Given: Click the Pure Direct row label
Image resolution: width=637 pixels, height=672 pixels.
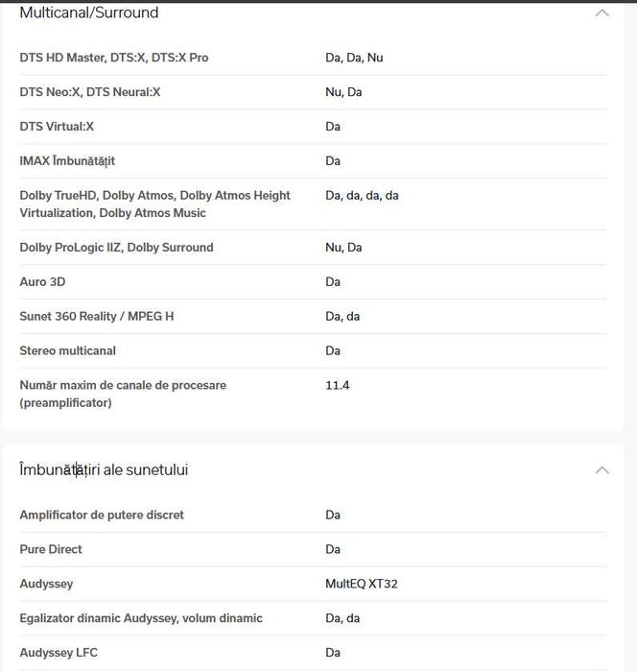Looking at the screenshot, I should (51, 550).
